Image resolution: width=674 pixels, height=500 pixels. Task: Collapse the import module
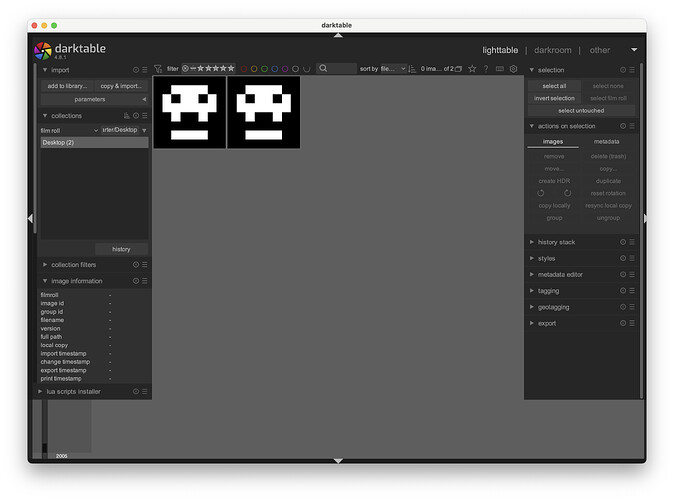(45, 70)
